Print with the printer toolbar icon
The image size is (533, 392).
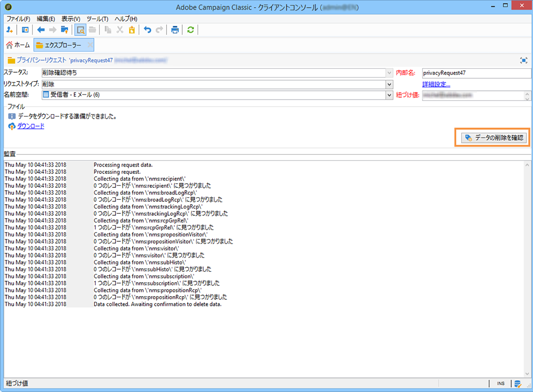point(175,30)
